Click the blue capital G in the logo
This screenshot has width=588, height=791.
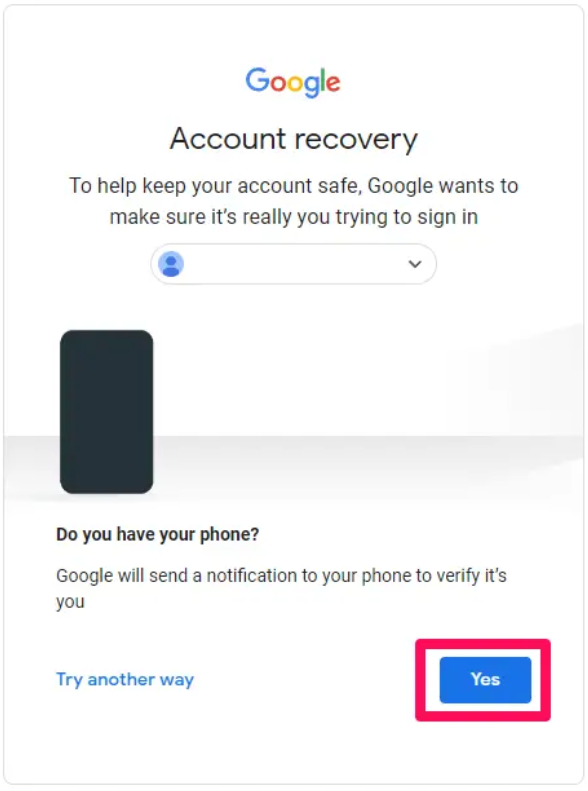click(257, 80)
